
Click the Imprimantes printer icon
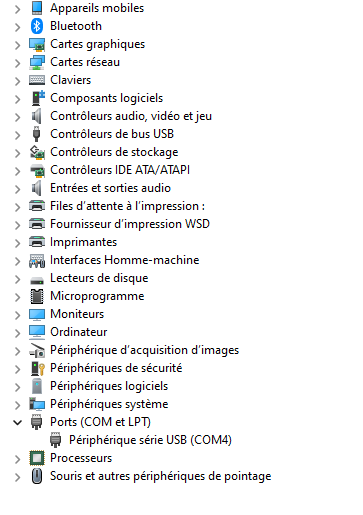(x=37, y=242)
